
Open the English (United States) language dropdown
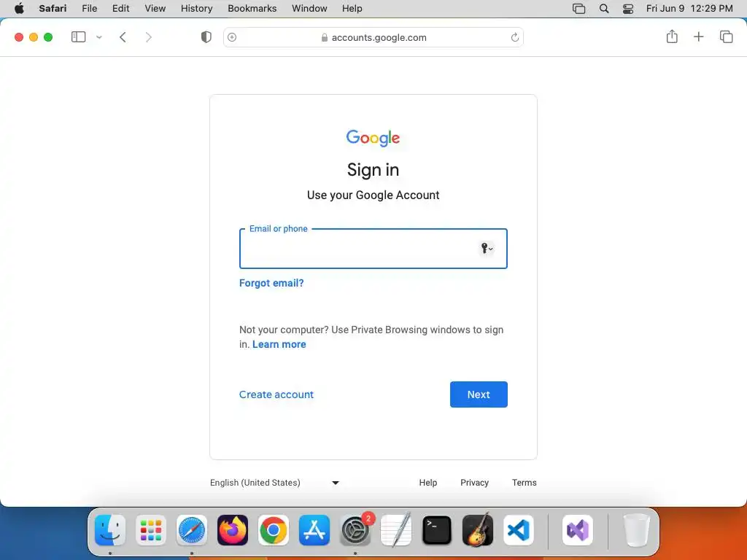point(274,483)
